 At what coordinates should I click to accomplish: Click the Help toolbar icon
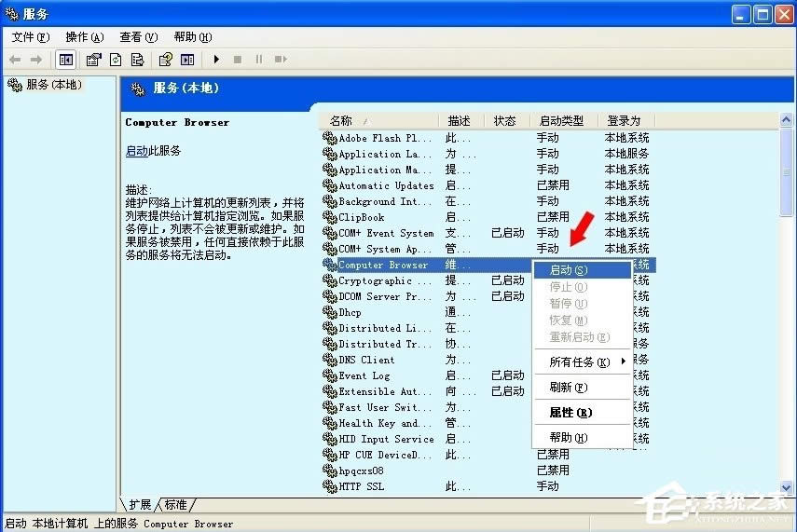click(x=166, y=60)
